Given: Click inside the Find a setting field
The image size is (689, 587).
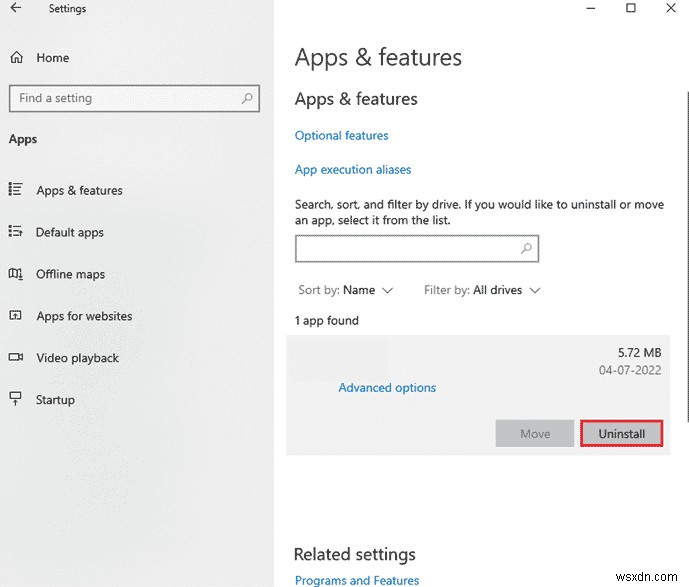Looking at the screenshot, I should click(x=120, y=98).
